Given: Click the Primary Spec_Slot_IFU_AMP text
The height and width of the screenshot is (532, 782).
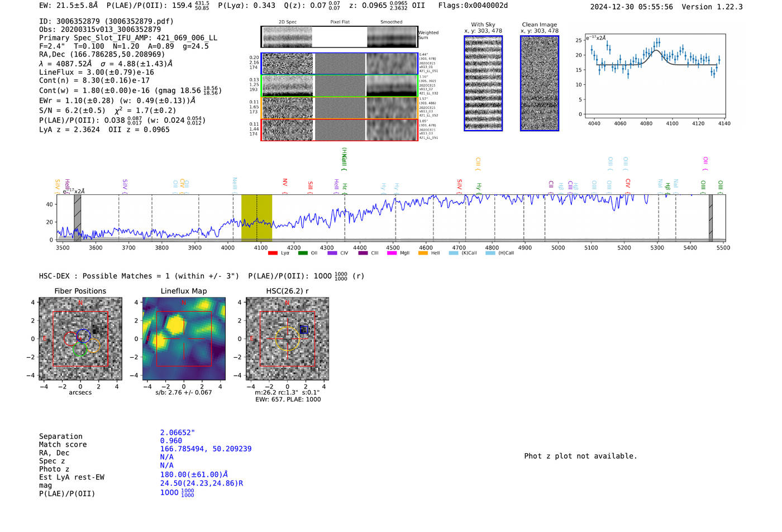Looking at the screenshot, I should tap(128, 38).
